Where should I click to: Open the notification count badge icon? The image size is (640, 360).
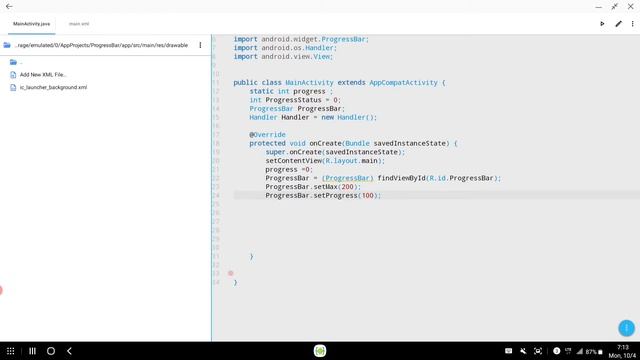(556, 351)
